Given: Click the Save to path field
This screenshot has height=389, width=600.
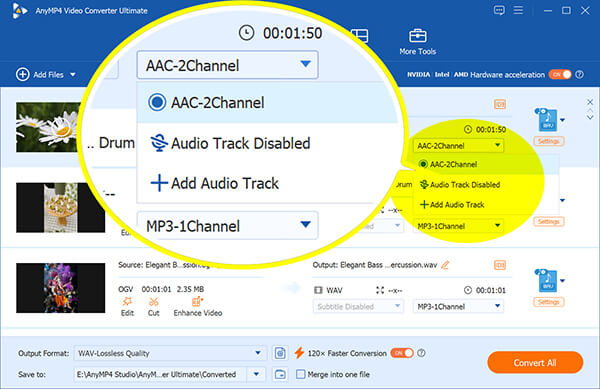Looking at the screenshot, I should 161,374.
